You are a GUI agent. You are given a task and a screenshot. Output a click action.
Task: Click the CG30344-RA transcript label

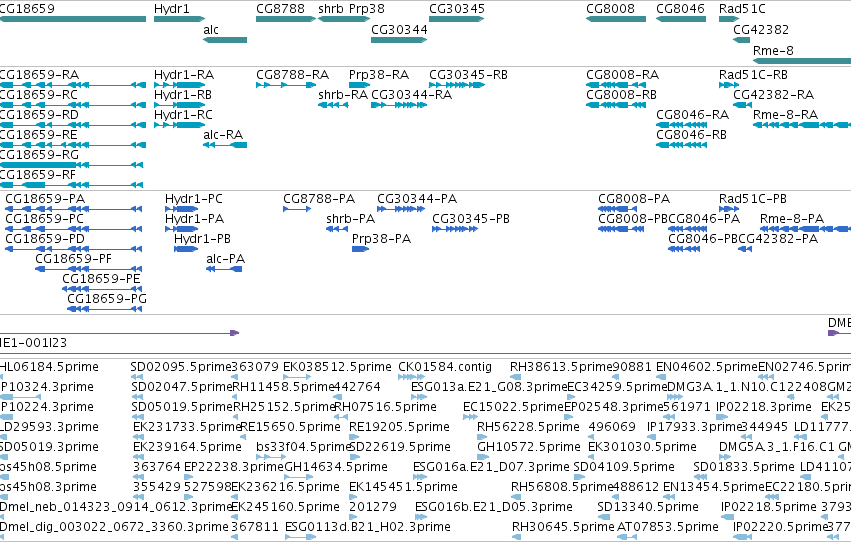tap(411, 94)
